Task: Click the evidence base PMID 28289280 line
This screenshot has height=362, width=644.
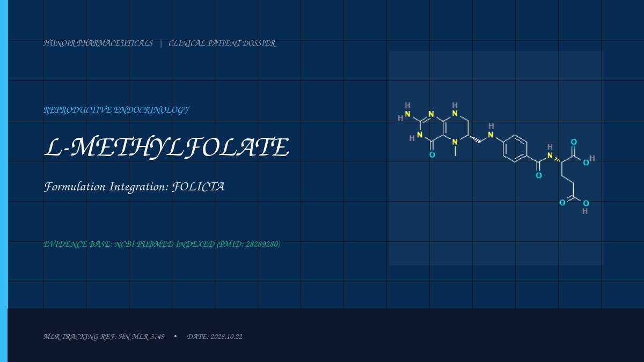Action: point(162,244)
